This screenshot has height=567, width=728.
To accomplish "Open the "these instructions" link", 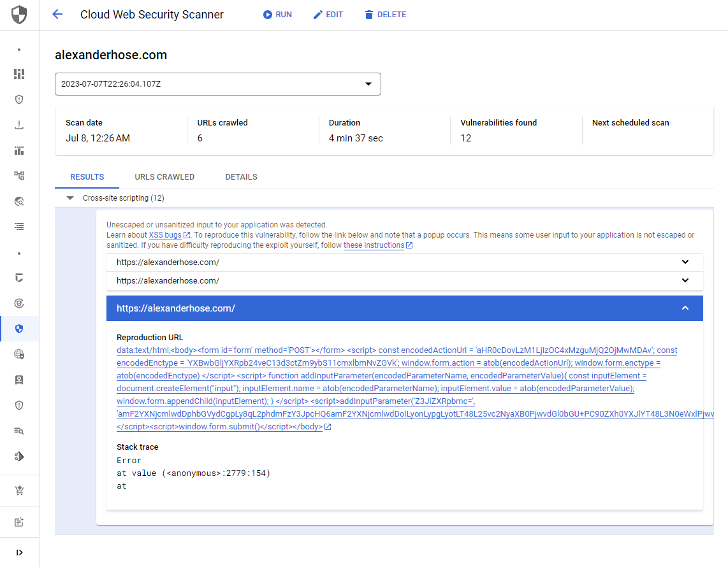I will click(x=374, y=245).
